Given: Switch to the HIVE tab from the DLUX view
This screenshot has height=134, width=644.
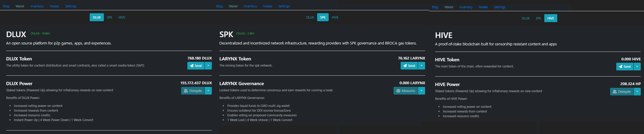Looking at the screenshot, I should [122, 17].
